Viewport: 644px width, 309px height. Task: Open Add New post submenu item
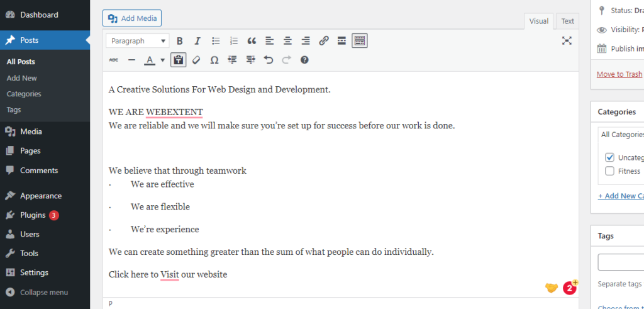(x=22, y=77)
